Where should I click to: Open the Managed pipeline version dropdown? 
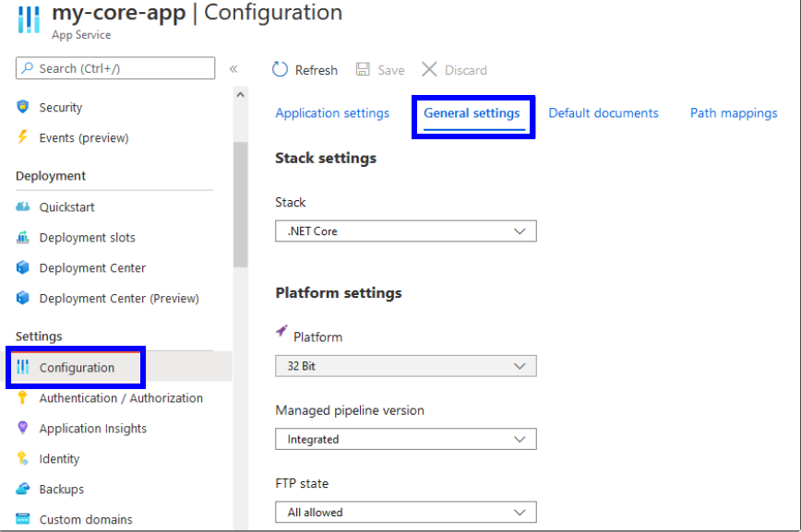(406, 439)
